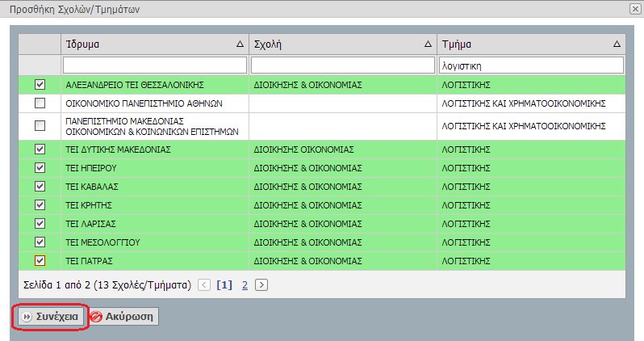644x341 pixels.
Task: Check ΠΑΝΕΠΙΣΤΗΜΙΟ ΜΑΚΕΔΟΝΙΑΣ row checkbox
Action: click(x=40, y=125)
